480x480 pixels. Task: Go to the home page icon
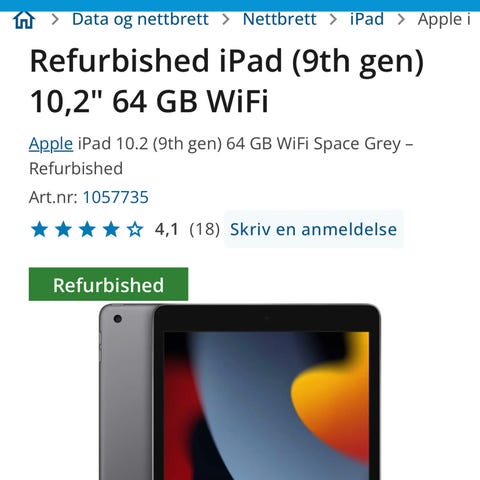[24, 20]
